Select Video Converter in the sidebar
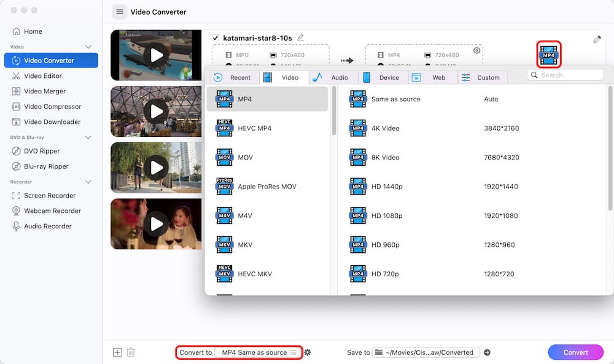The height and width of the screenshot is (364, 614). pos(51,60)
